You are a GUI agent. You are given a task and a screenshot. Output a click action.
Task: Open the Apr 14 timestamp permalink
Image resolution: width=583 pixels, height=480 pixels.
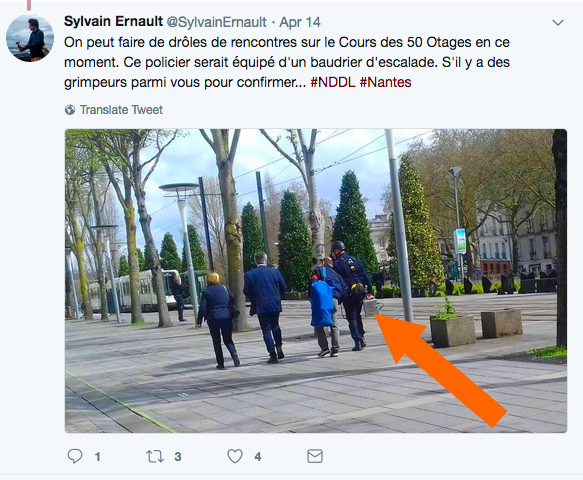pos(300,22)
